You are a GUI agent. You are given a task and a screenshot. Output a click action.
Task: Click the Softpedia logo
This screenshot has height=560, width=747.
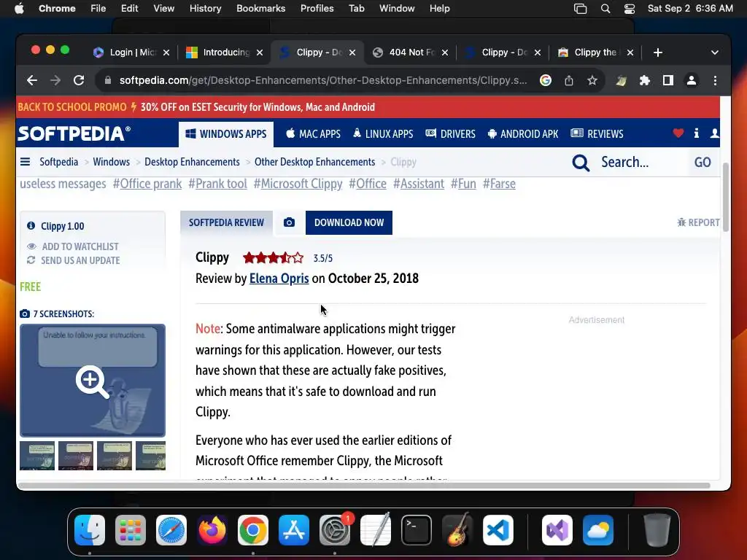(74, 133)
